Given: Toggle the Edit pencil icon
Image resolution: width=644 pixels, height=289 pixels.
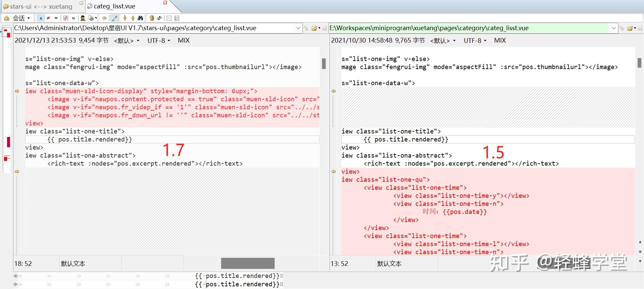Looking at the screenshot, I should pos(114,18).
